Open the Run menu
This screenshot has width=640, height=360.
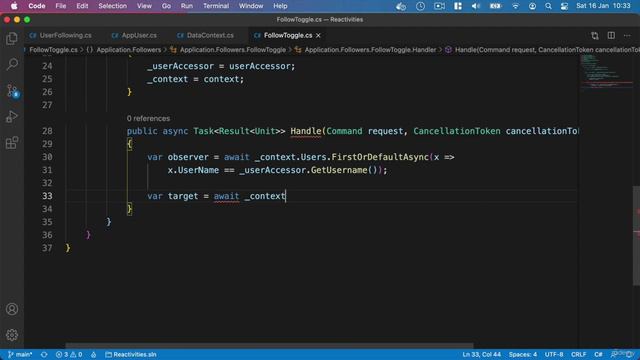[187, 6]
